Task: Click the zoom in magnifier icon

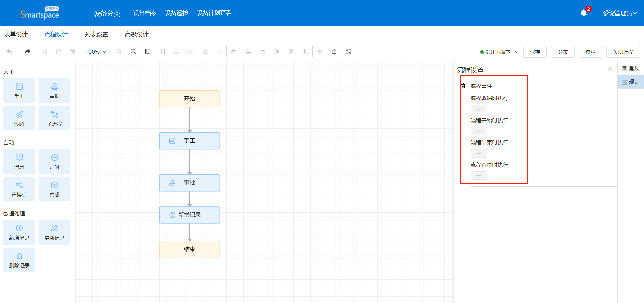Action: [119, 52]
